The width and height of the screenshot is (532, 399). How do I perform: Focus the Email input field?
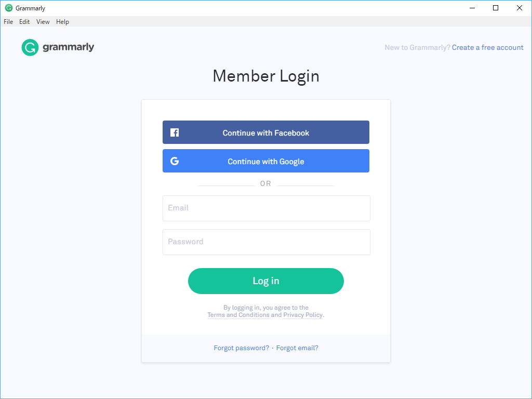click(x=266, y=208)
